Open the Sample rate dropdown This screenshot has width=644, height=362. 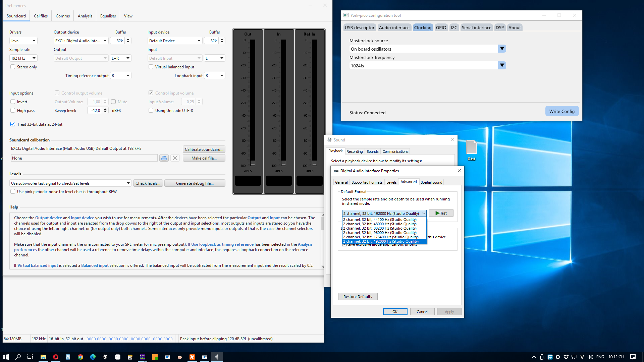(x=23, y=58)
